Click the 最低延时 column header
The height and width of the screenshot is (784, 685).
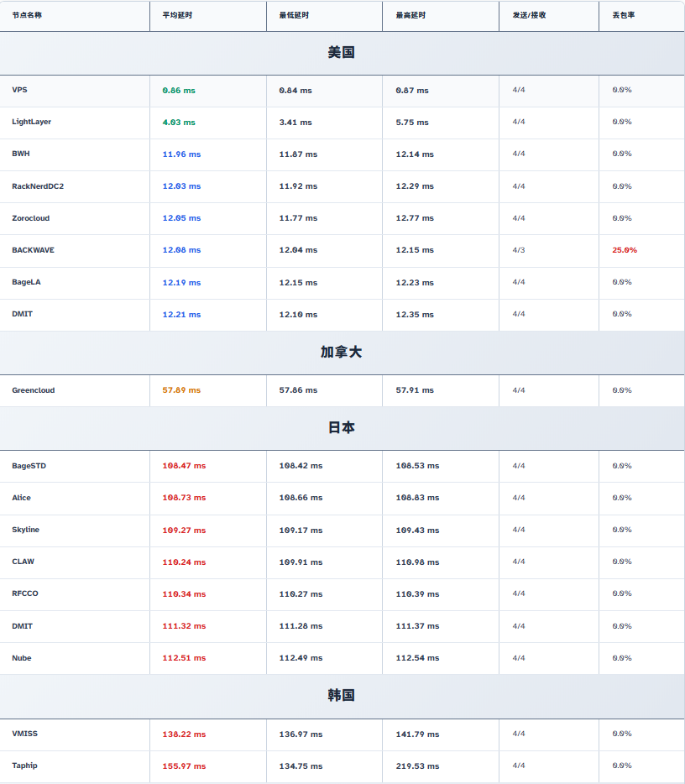(x=293, y=15)
